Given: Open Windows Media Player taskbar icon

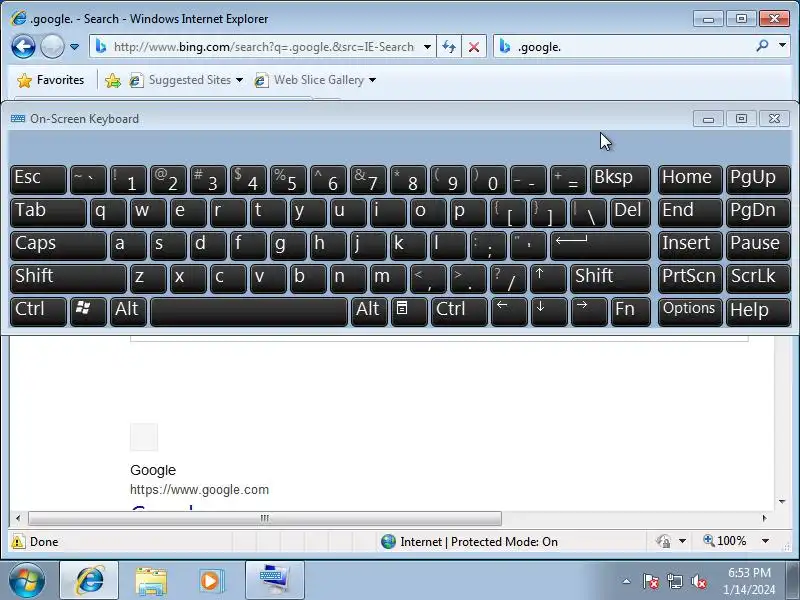Looking at the screenshot, I should pyautogui.click(x=211, y=581).
